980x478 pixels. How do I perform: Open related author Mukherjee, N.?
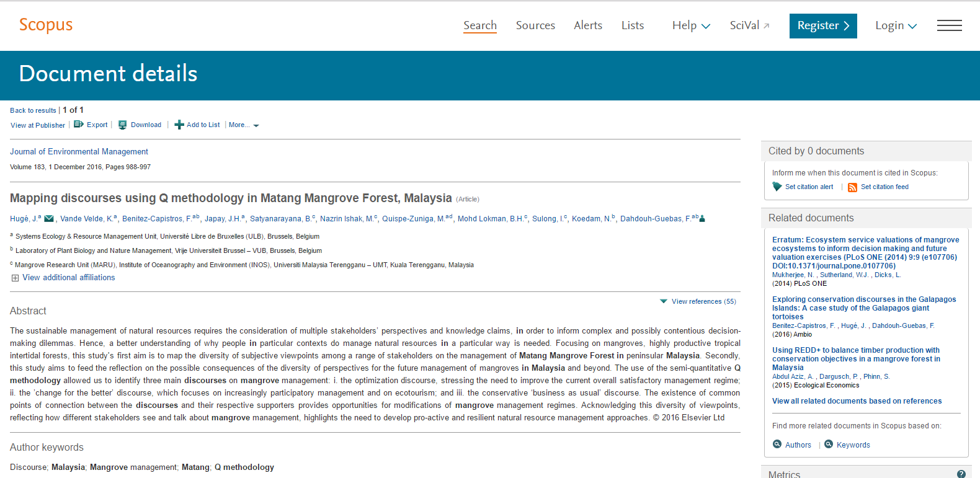[x=793, y=275]
